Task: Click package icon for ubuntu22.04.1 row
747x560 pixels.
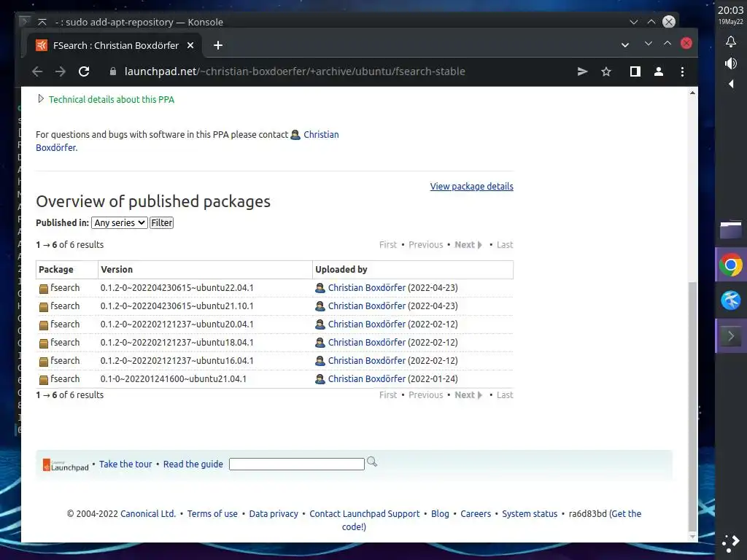Action: click(43, 289)
